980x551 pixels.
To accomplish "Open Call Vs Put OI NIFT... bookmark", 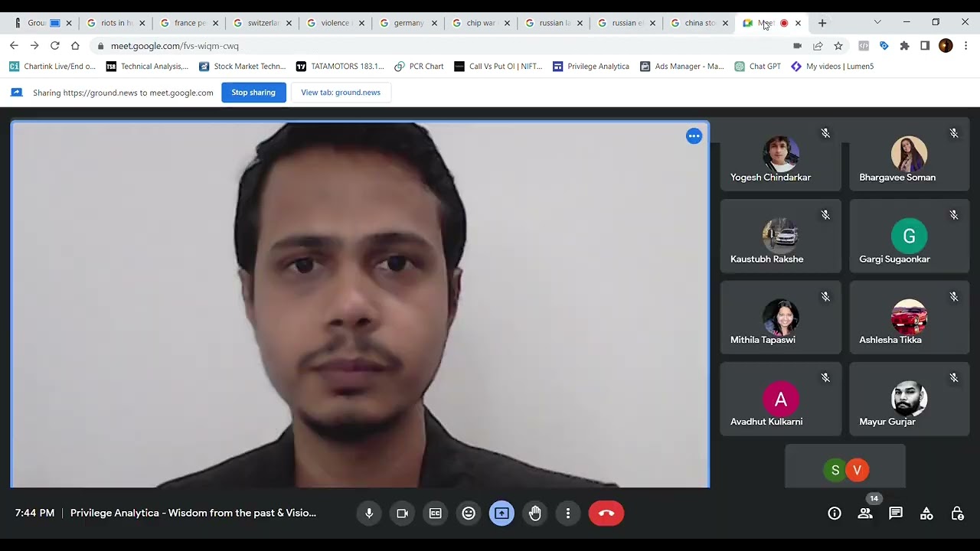I will pyautogui.click(x=498, y=67).
